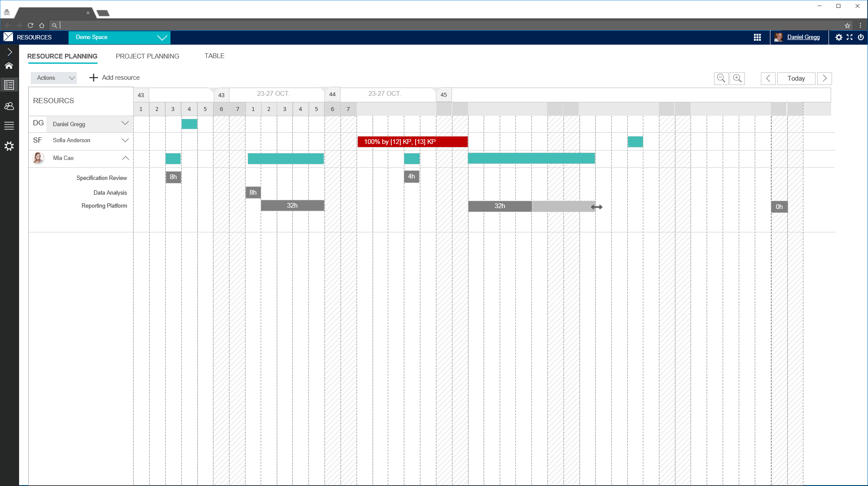The image size is (868, 486).
Task: Open the Actions dropdown
Action: (54, 78)
